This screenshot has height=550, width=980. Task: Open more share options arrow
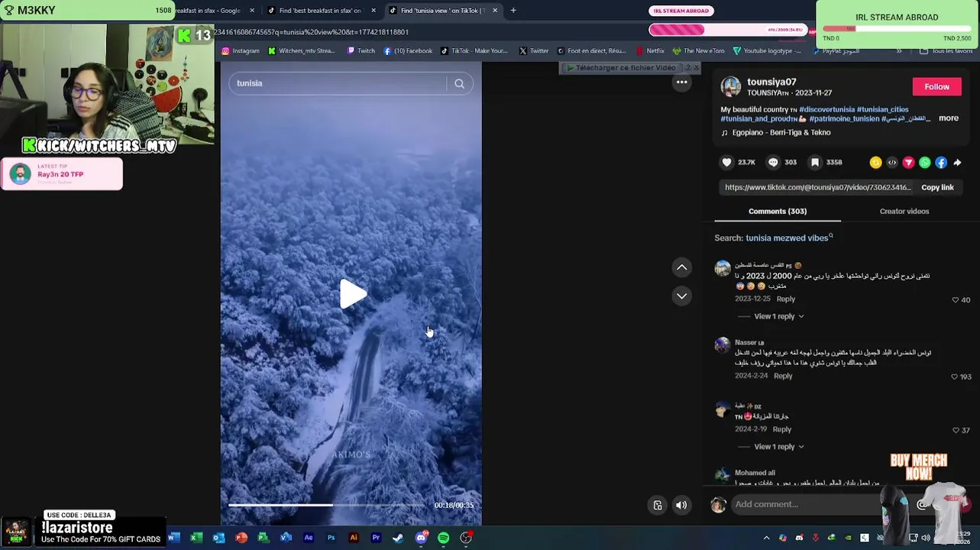pyautogui.click(x=957, y=162)
